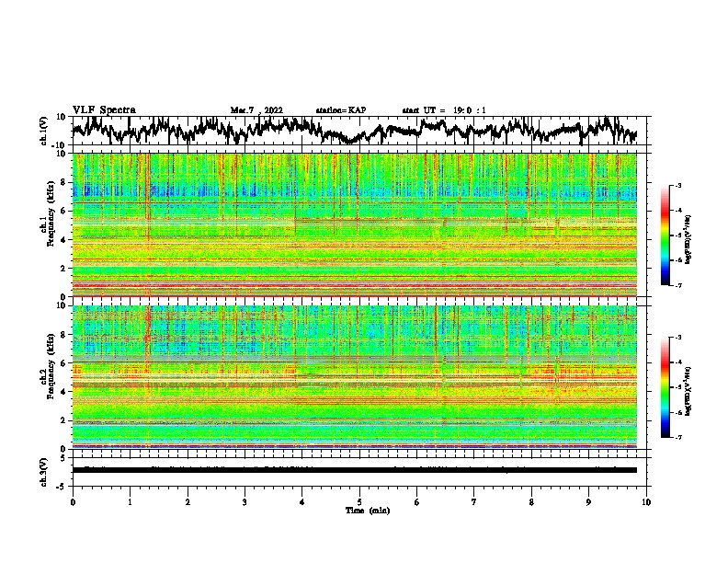Click the ch.1 frequency spectrogram panel

point(354,224)
